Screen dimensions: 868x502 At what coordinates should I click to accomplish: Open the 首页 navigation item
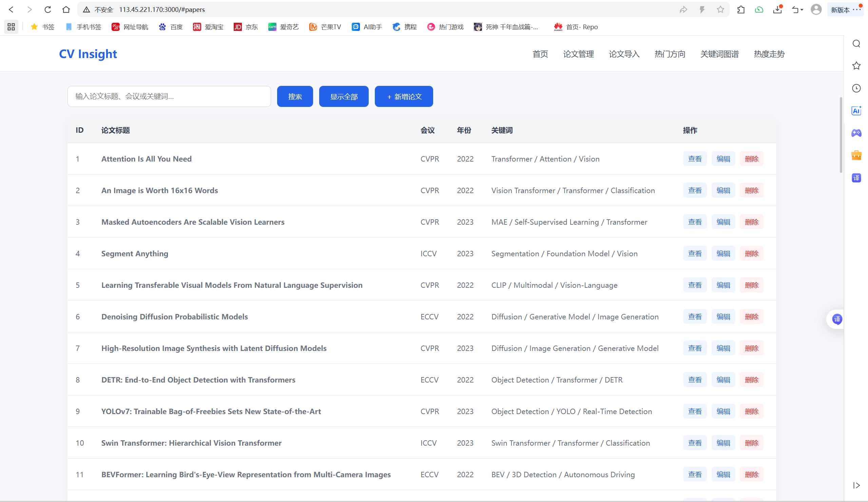point(540,54)
